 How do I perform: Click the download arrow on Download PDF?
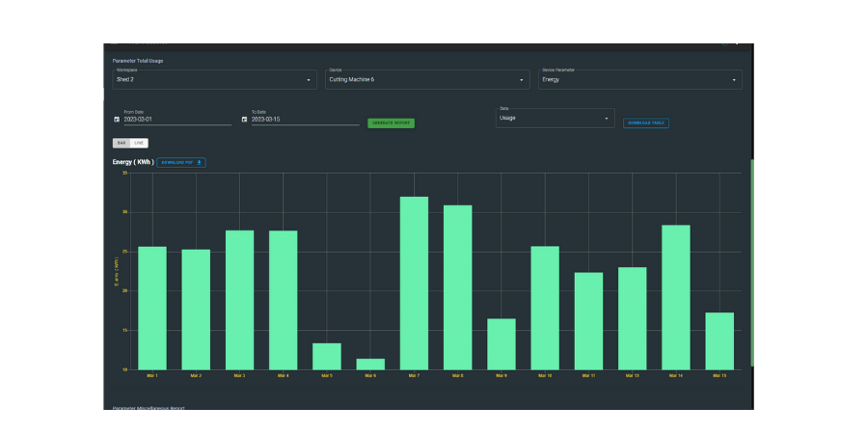pos(200,163)
